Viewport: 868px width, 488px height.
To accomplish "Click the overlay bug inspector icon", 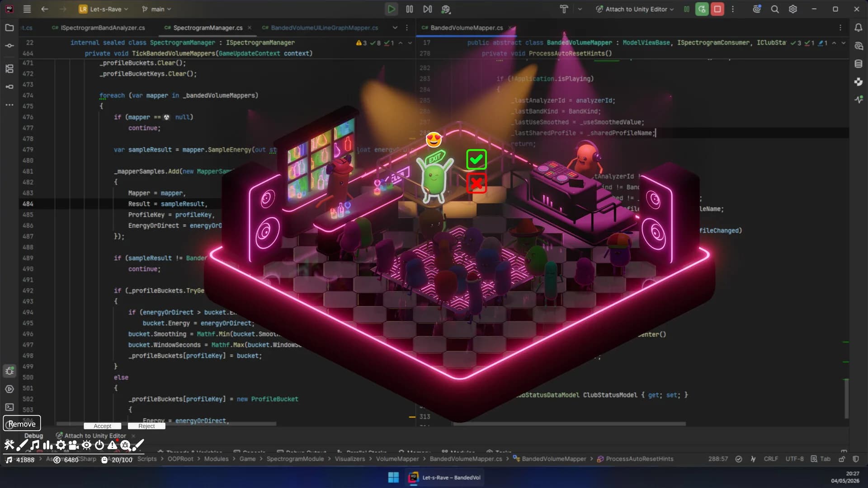I will tap(125, 445).
